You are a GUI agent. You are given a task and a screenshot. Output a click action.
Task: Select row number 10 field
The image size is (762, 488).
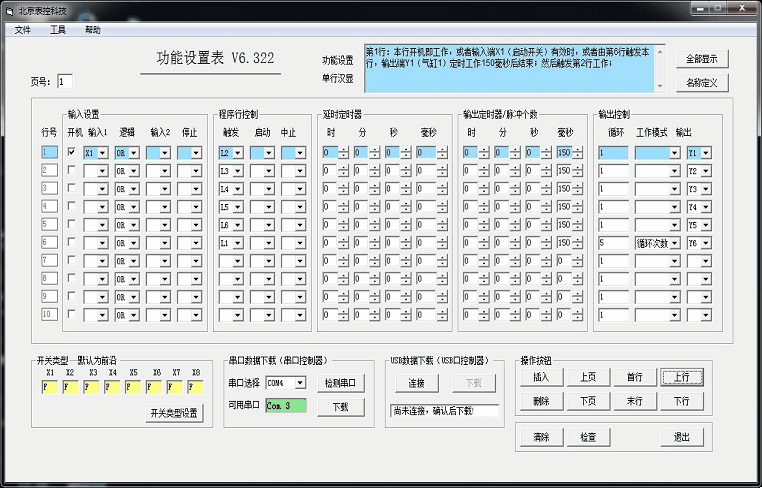click(49, 314)
